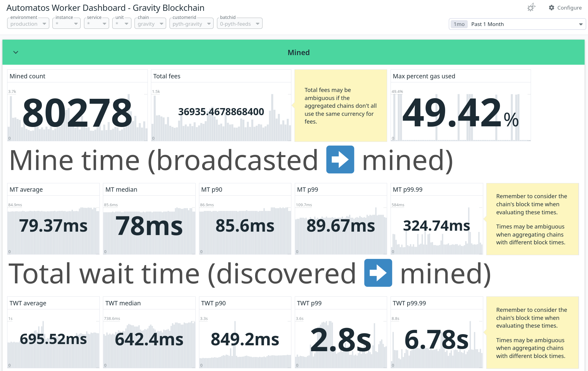Open the chain gravity dropdown
Image resolution: width=588 pixels, height=371 pixels.
(150, 24)
